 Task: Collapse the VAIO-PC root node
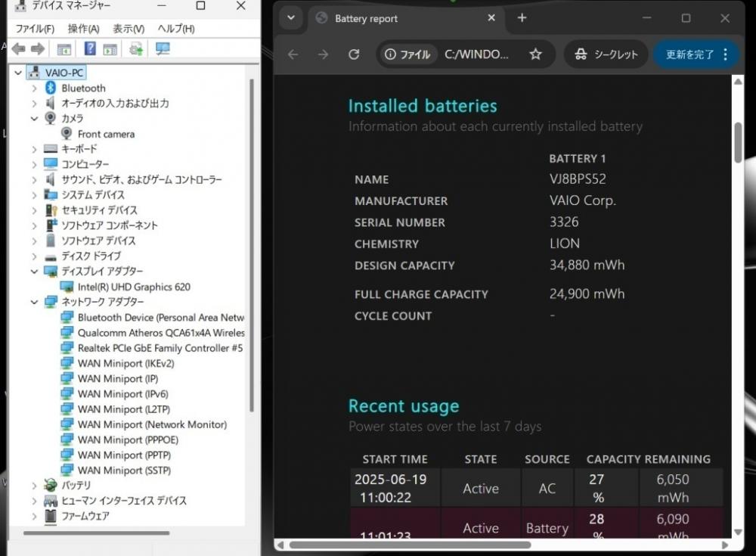18,73
